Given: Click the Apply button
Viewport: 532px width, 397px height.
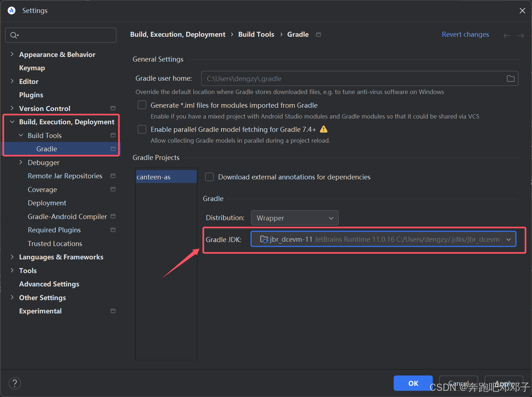Looking at the screenshot, I should [504, 383].
